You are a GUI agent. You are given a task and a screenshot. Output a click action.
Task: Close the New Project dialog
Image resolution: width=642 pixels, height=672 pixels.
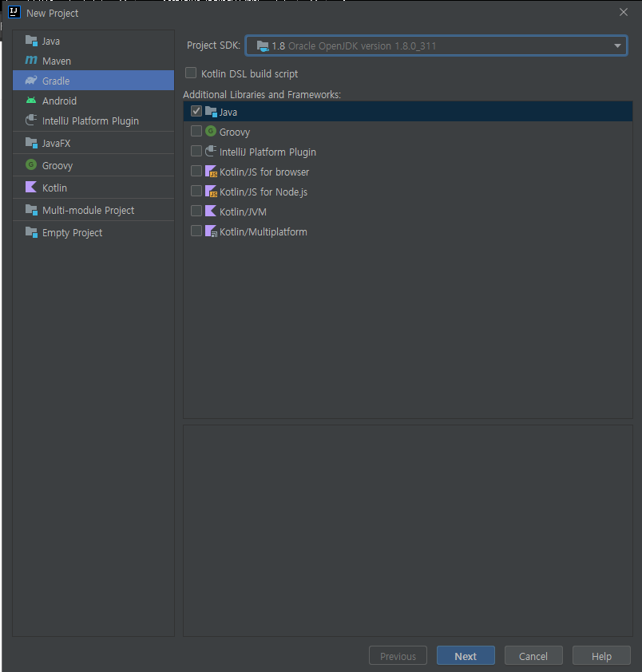(x=624, y=12)
